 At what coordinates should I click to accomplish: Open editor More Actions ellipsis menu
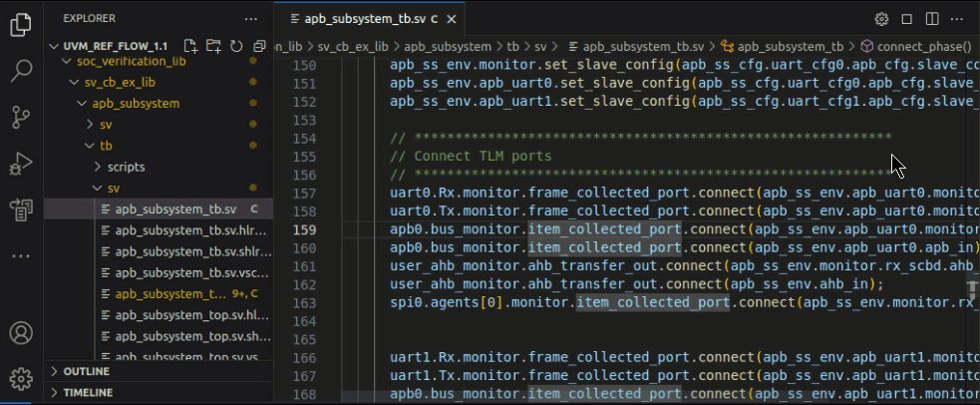[958, 19]
